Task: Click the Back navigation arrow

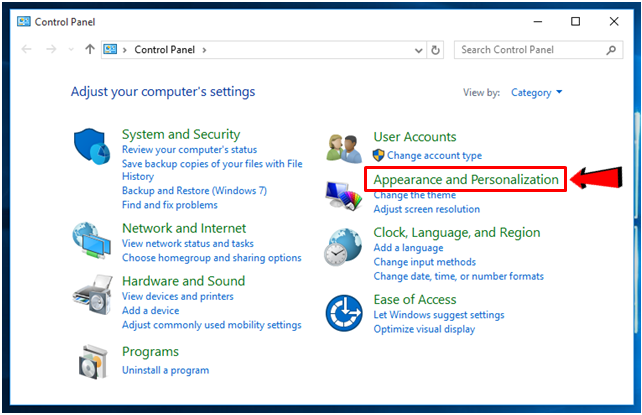Action: [x=27, y=50]
